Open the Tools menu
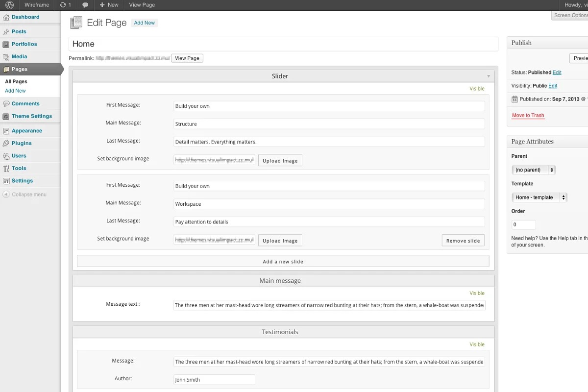Viewport: 588px width, 392px height. 19,169
